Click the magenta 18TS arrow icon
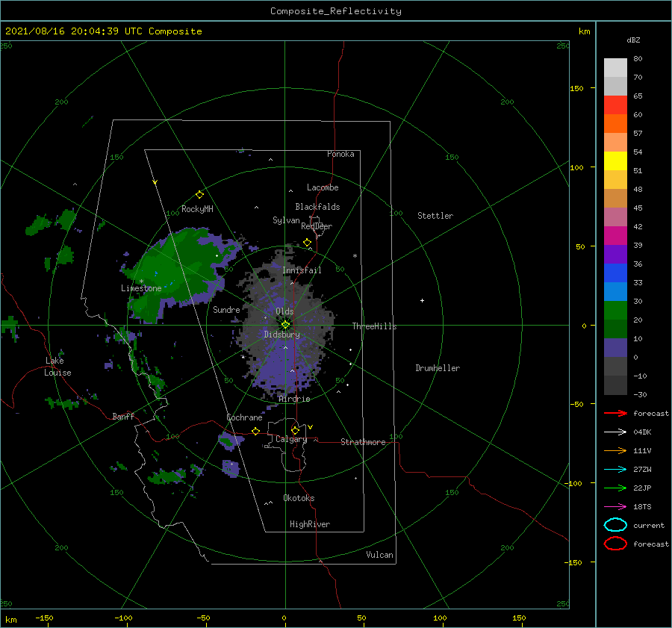Image resolution: width=672 pixels, height=628 pixels. [x=615, y=507]
